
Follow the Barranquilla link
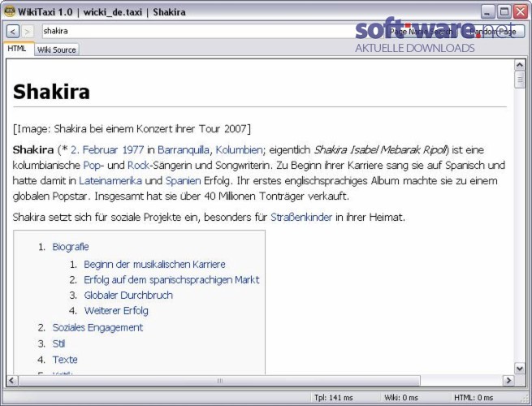(x=184, y=149)
